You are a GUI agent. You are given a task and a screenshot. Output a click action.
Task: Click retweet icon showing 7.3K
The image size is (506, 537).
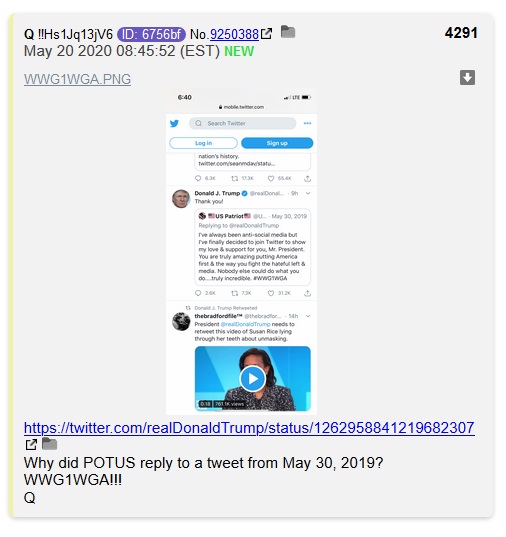(x=235, y=293)
